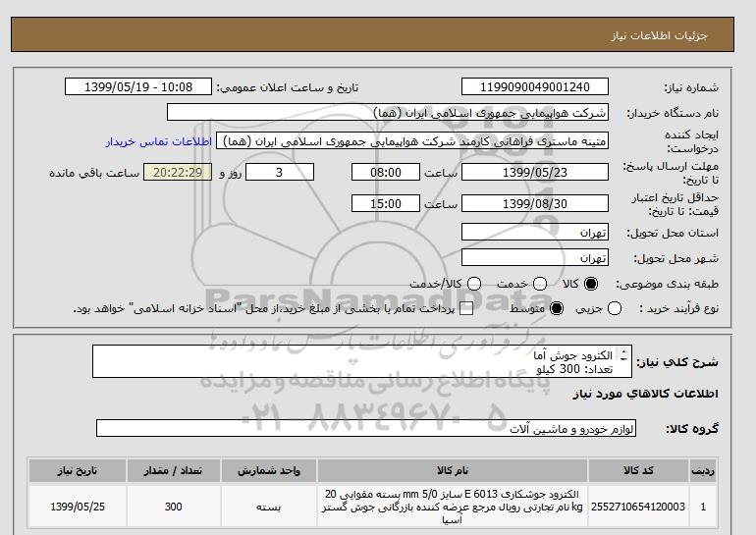Click the quantity cell 300
This screenshot has width=756, height=535.
tap(174, 507)
